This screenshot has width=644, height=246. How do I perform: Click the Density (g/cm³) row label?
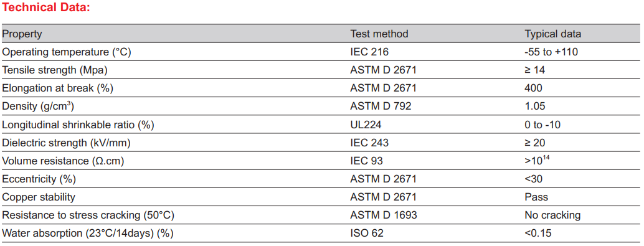pyautogui.click(x=38, y=106)
